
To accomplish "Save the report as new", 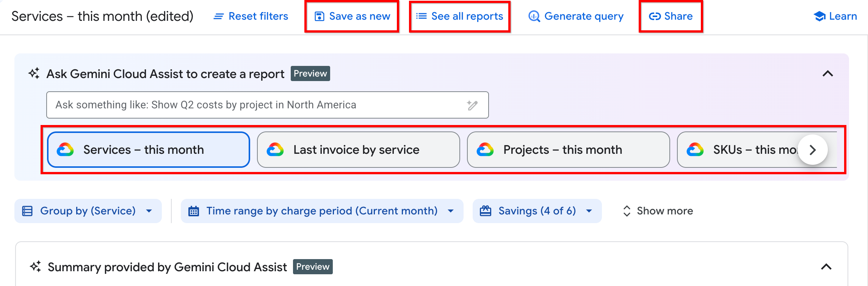I will click(352, 16).
